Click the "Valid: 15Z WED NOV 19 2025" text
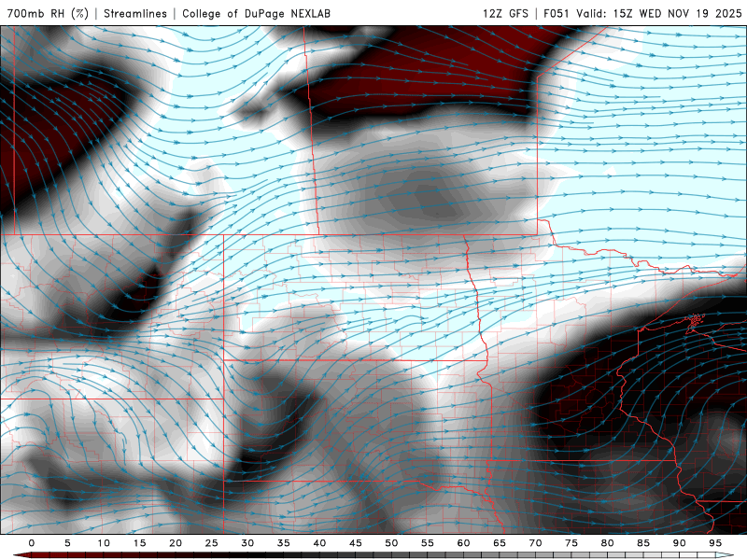The width and height of the screenshot is (747, 560). [659, 13]
